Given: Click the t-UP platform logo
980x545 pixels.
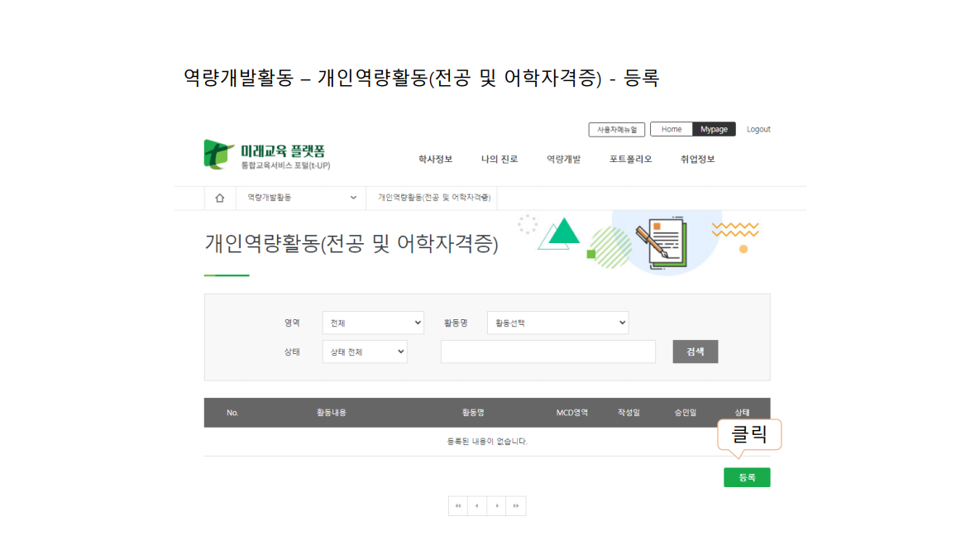Looking at the screenshot, I should (x=265, y=155).
